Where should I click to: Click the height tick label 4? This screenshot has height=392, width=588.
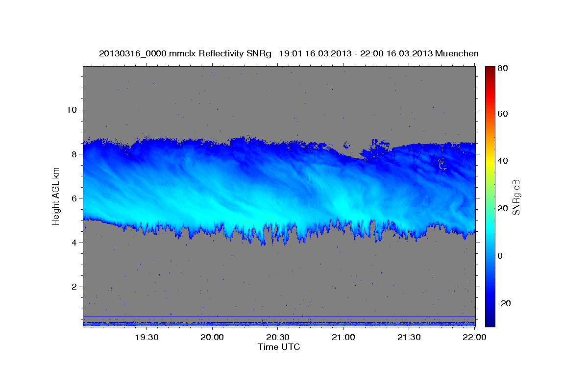coord(74,243)
